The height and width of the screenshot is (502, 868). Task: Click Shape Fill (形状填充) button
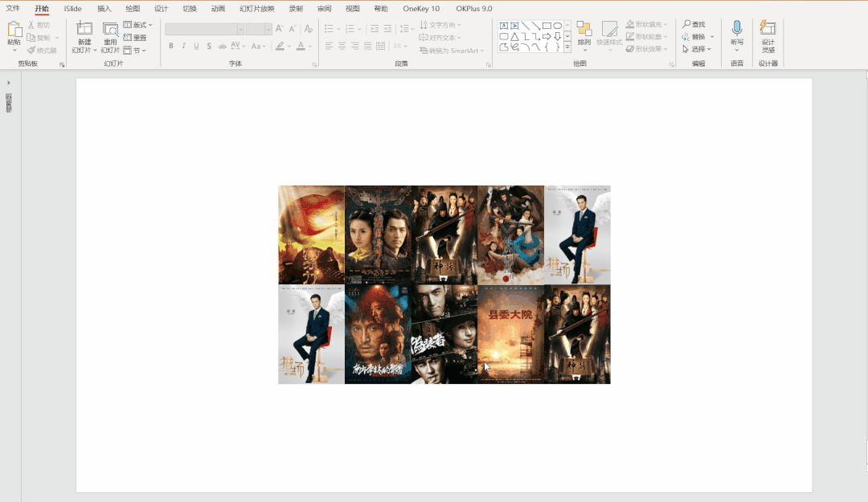[x=646, y=24]
